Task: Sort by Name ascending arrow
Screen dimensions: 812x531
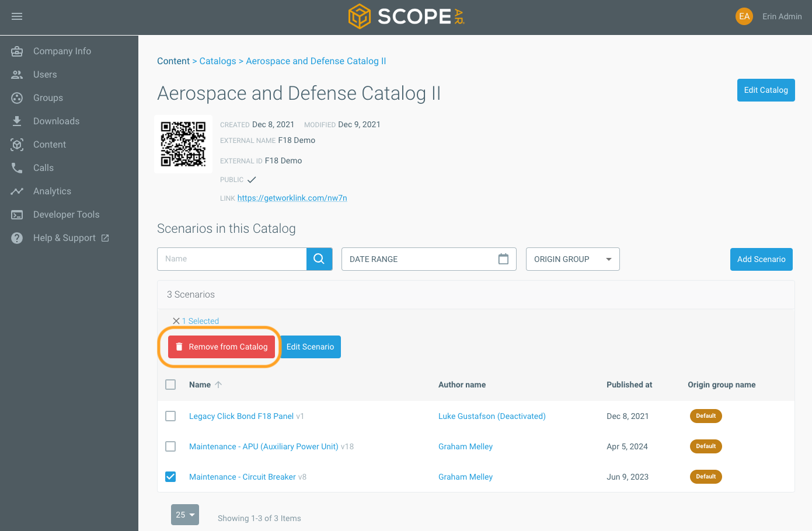Action: coord(218,385)
